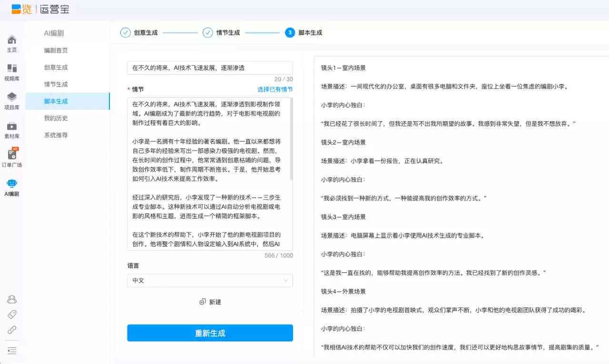The image size is (609, 364).
Task: Click the monologue line starting 我必须找到一种新的方式
Action: (x=404, y=198)
